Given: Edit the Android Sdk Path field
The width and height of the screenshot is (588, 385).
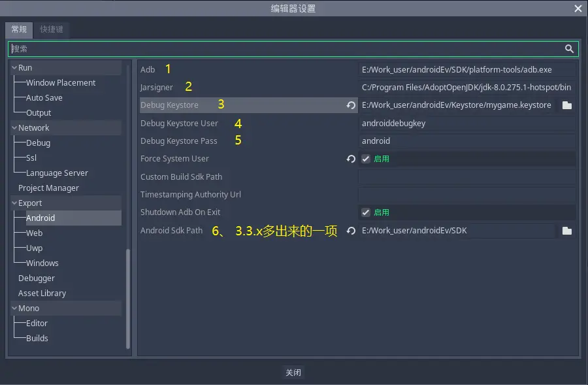Looking at the screenshot, I should click(x=457, y=231).
